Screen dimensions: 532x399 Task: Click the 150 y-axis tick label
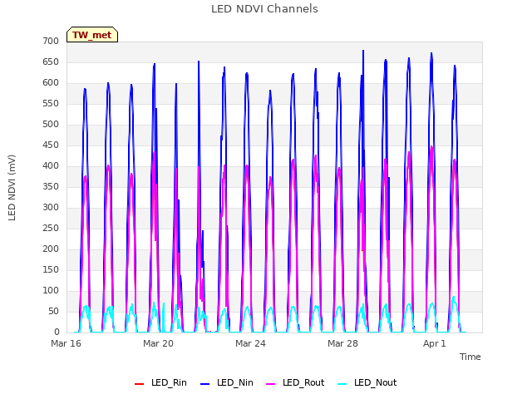[x=51, y=269]
